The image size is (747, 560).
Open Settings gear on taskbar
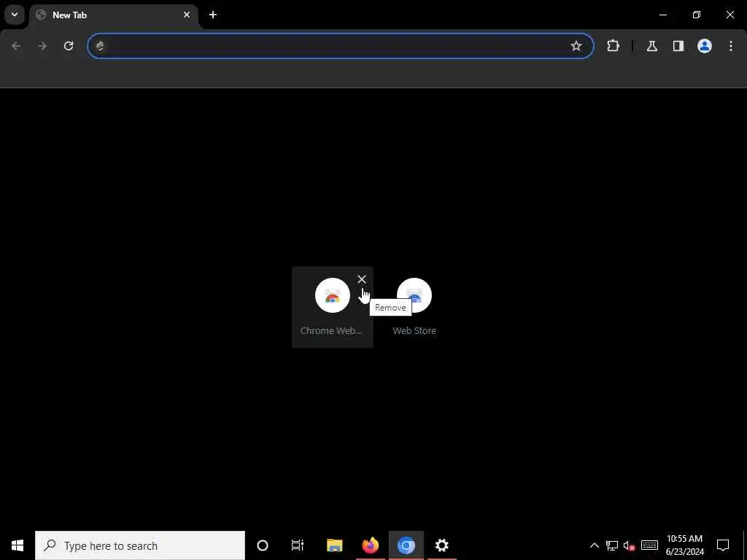click(441, 545)
